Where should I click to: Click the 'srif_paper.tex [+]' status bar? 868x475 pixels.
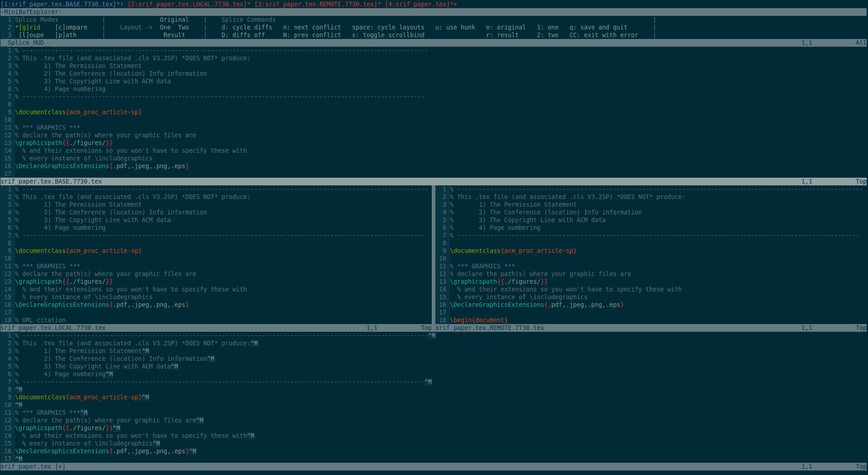click(434, 466)
